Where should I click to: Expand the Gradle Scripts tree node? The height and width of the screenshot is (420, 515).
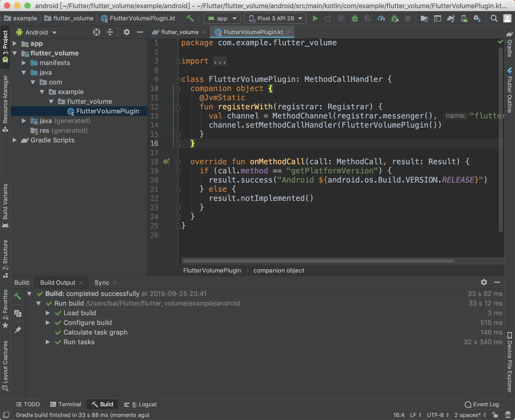click(15, 140)
